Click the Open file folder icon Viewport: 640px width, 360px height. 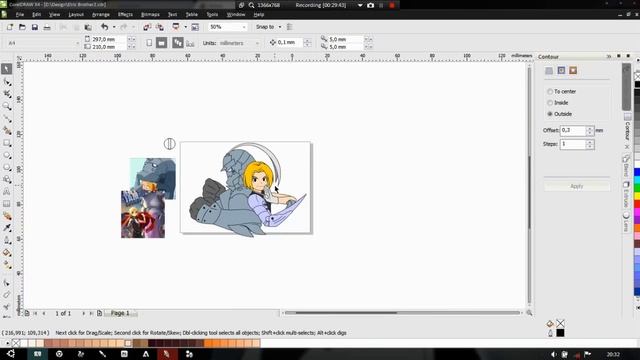(x=22, y=27)
